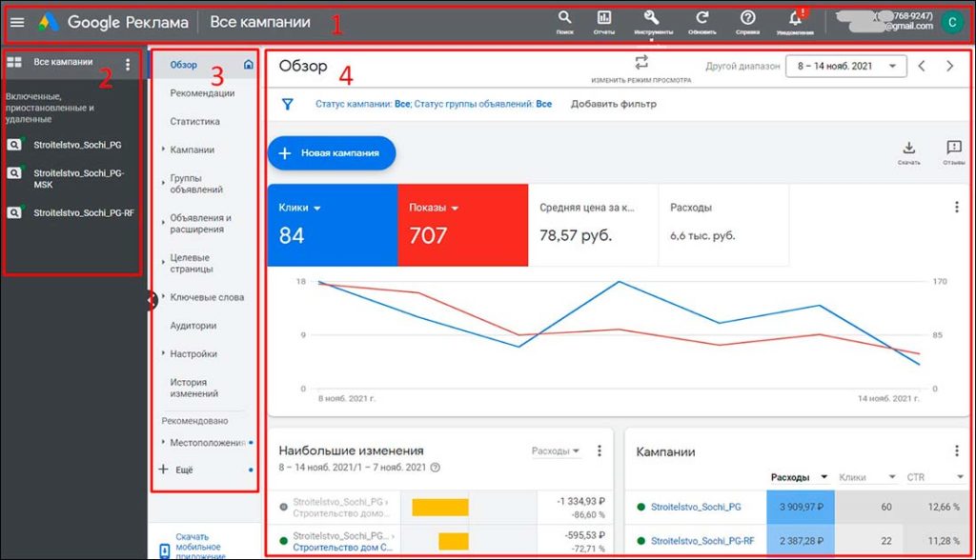Click help icon next to date comparison
Image resolution: width=976 pixels, height=560 pixels.
click(435, 468)
